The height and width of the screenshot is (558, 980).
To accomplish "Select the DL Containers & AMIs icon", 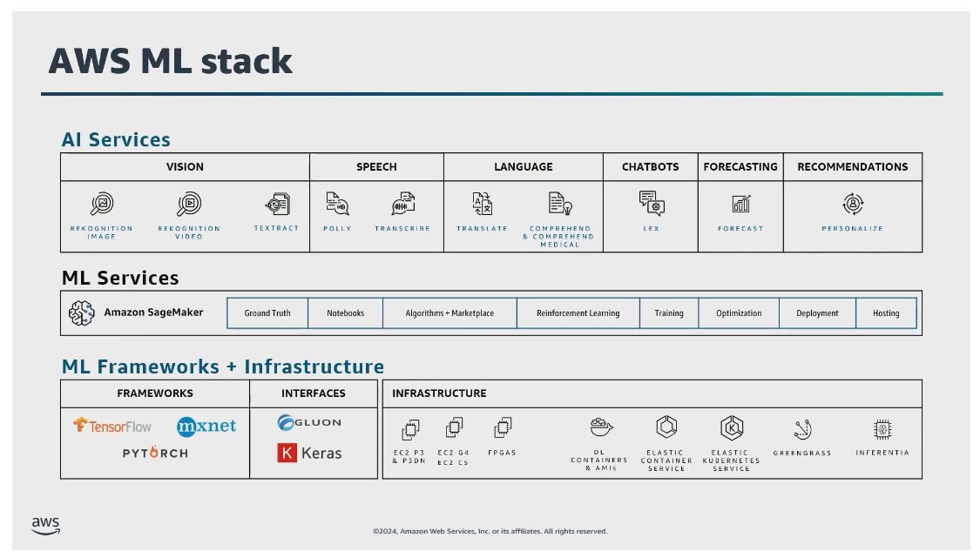I will [x=600, y=427].
